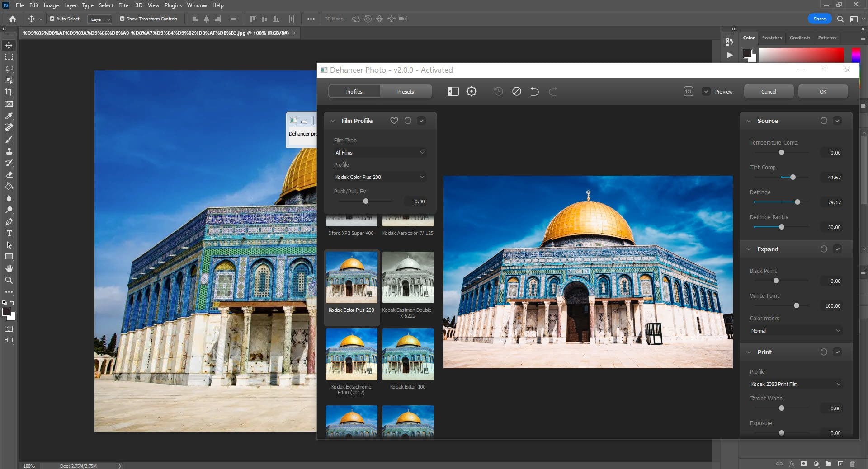The height and width of the screenshot is (469, 868).
Task: Open the Patterns tab
Action: (827, 38)
